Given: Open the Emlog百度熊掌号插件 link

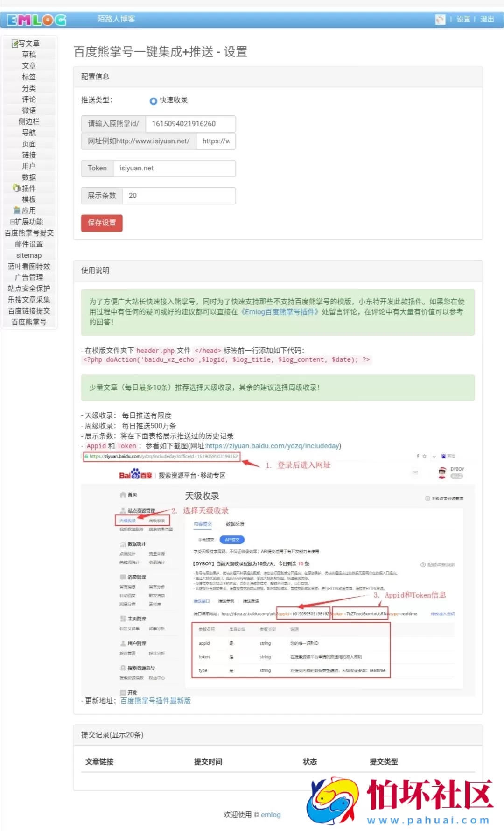Looking at the screenshot, I should (280, 312).
